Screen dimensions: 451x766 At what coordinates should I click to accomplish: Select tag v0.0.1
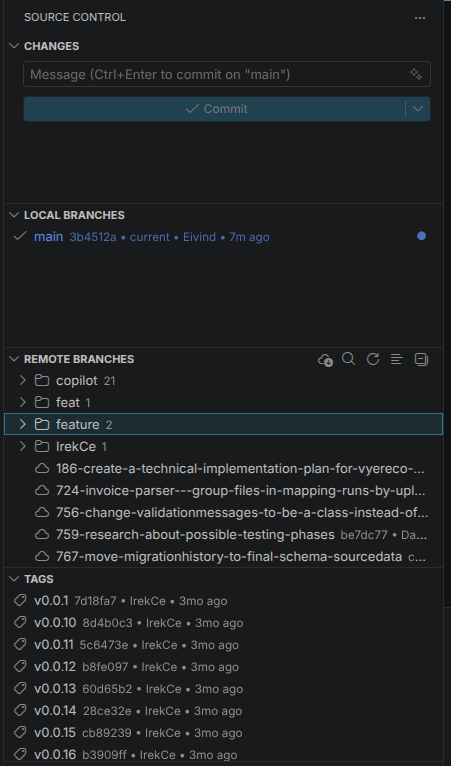[x=223, y=601]
